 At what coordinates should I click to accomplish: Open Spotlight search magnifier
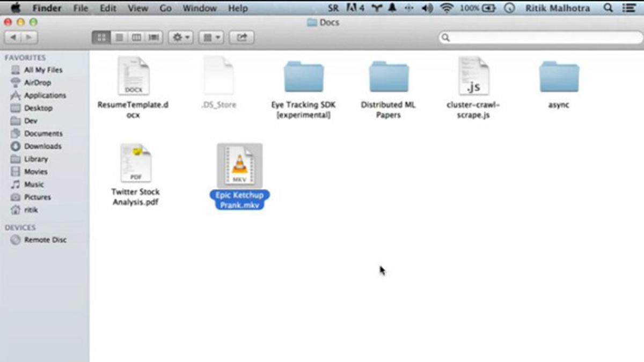pos(608,8)
